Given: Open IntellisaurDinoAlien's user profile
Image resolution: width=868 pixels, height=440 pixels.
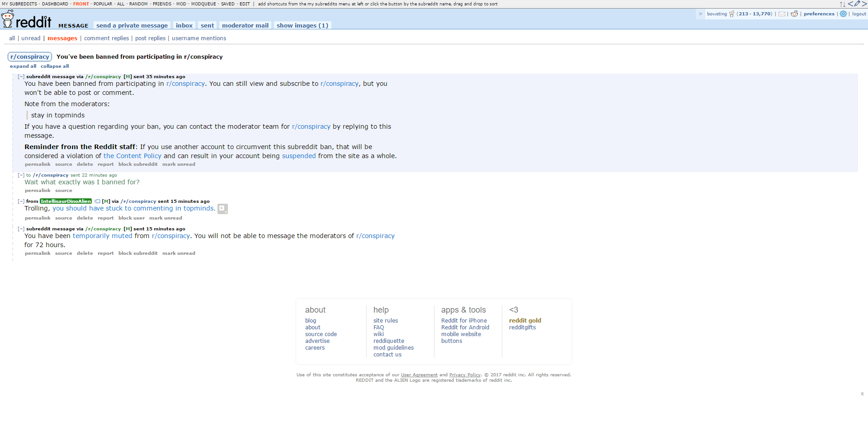Looking at the screenshot, I should click(x=66, y=201).
